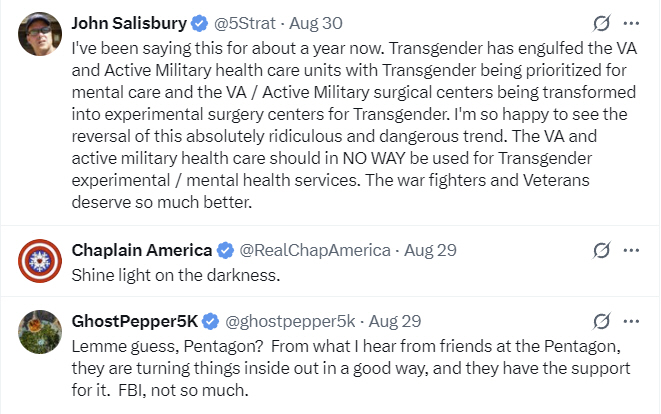Click the @ghostpepper5k handle
The width and height of the screenshot is (661, 414).
point(290,321)
